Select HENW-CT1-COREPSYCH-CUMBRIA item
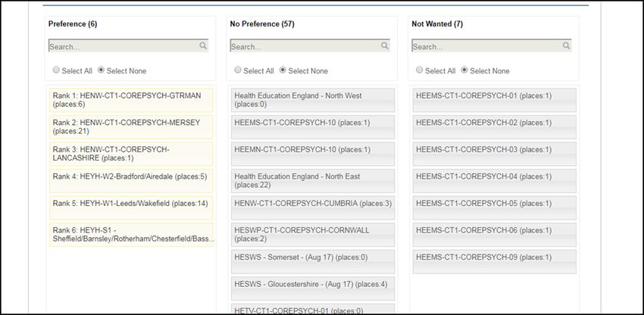 click(x=313, y=207)
